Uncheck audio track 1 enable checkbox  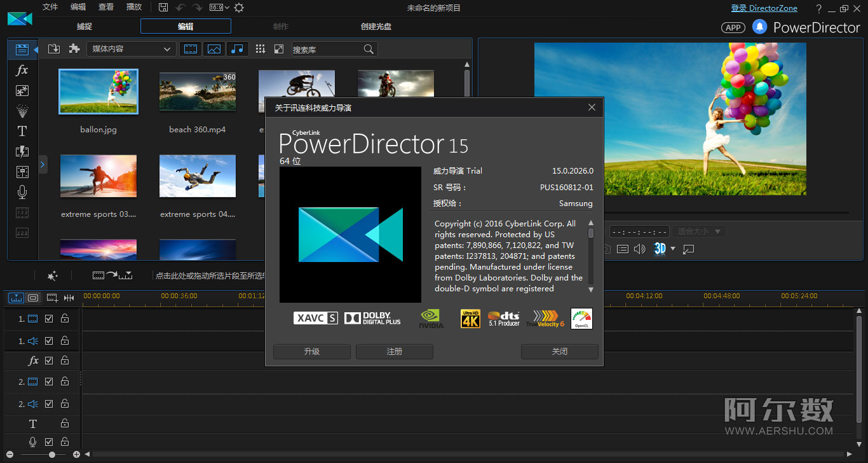point(49,341)
